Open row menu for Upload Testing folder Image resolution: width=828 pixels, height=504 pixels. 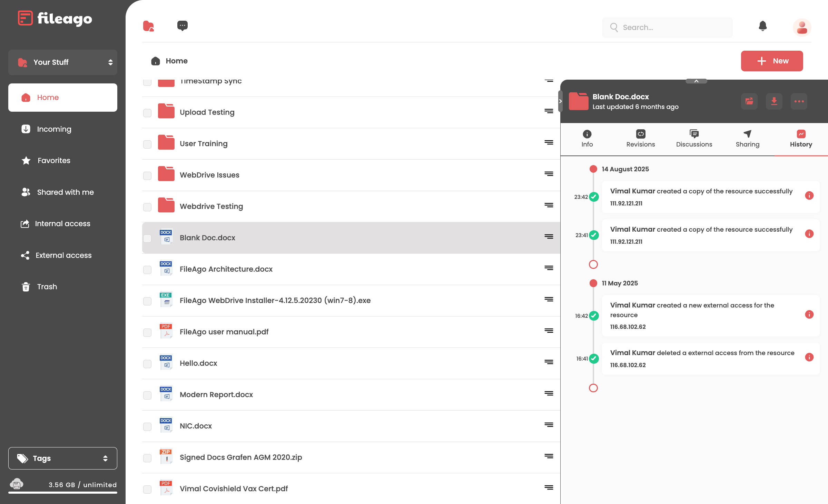pos(549,111)
